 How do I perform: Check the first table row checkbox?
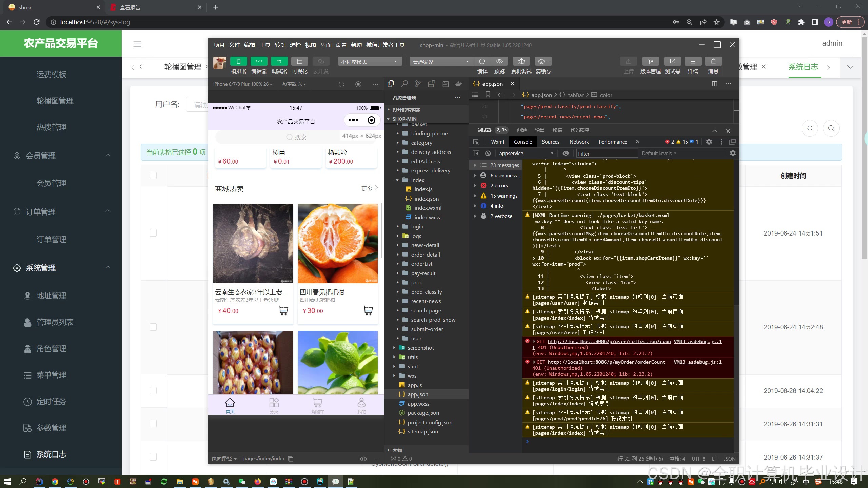point(153,233)
